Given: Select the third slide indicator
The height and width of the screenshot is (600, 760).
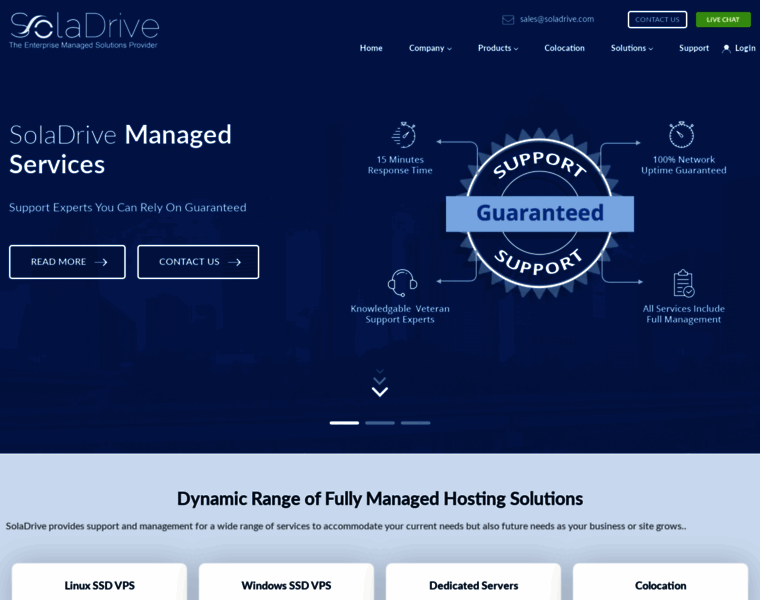Looking at the screenshot, I should click(x=416, y=423).
